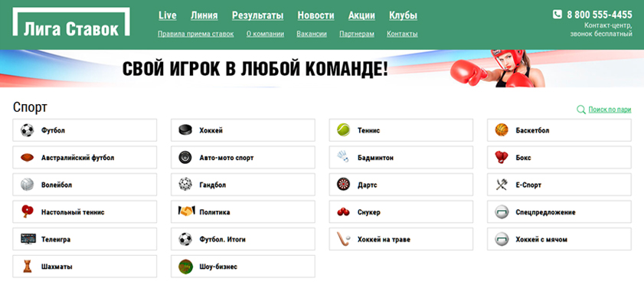This screenshot has height=282, width=644.
Task: Open the Правила приема ставок link
Action: coord(195,34)
